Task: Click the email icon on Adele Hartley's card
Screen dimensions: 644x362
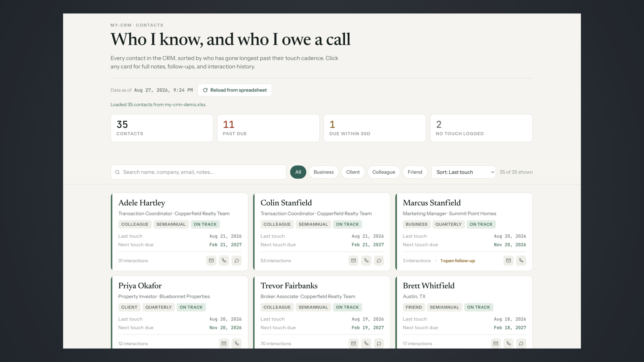Action: pyautogui.click(x=211, y=261)
